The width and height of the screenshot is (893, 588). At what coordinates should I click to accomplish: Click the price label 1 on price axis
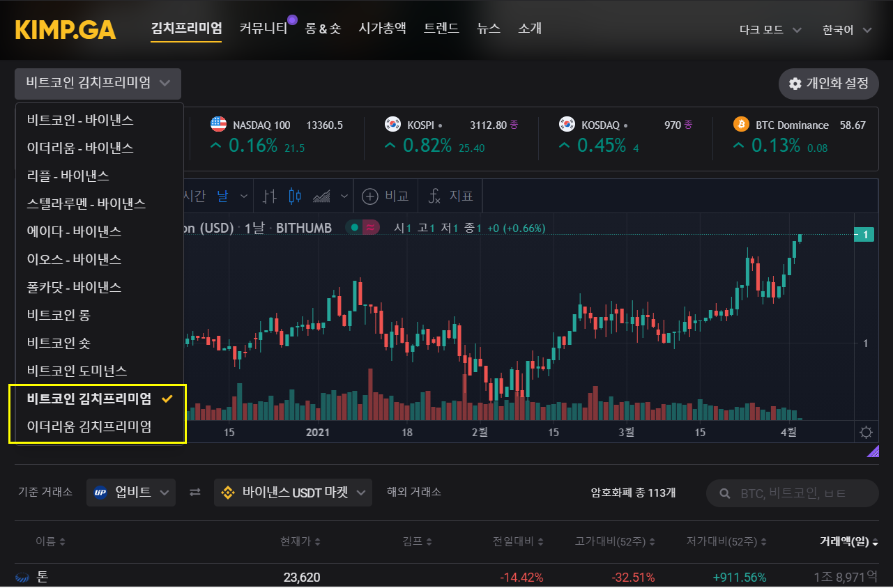[x=864, y=235]
